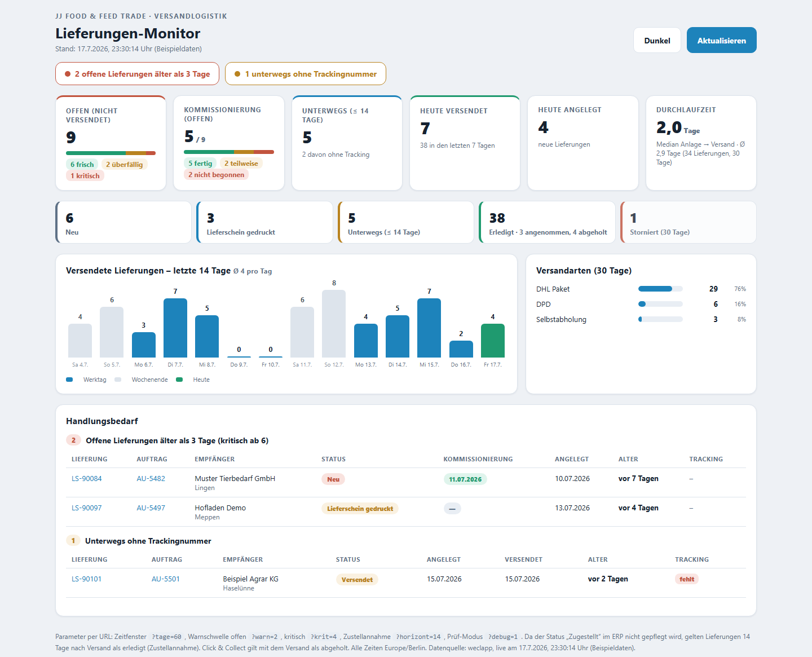Click the 'Lieferschein gedruckt' status badge in the LS-90097 row
This screenshot has height=657, width=812.
pos(360,509)
